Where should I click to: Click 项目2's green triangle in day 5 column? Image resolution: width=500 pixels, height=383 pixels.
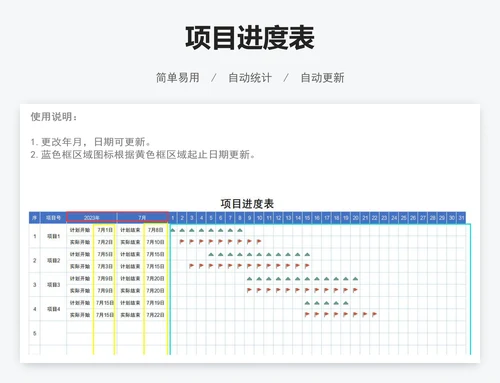tap(211, 254)
